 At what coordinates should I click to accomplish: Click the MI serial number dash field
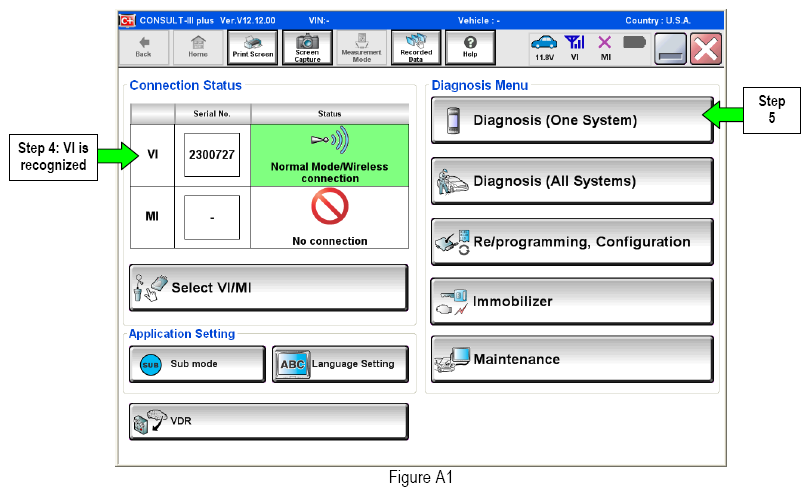click(212, 218)
